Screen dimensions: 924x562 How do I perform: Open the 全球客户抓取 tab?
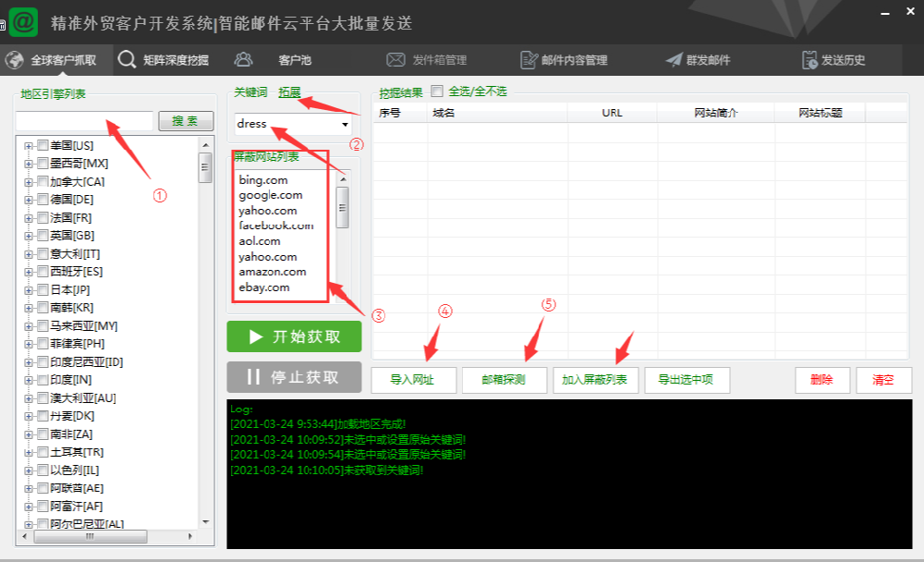tap(56, 59)
